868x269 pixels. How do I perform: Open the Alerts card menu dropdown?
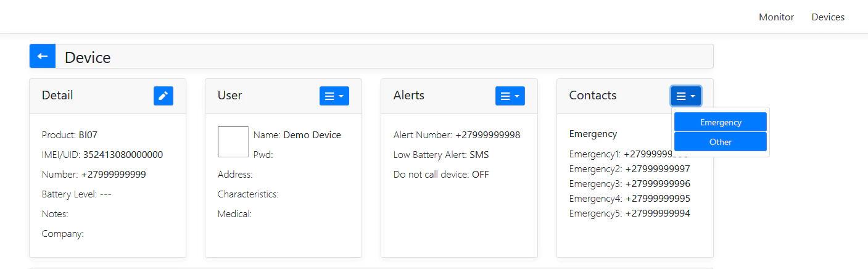pos(510,96)
